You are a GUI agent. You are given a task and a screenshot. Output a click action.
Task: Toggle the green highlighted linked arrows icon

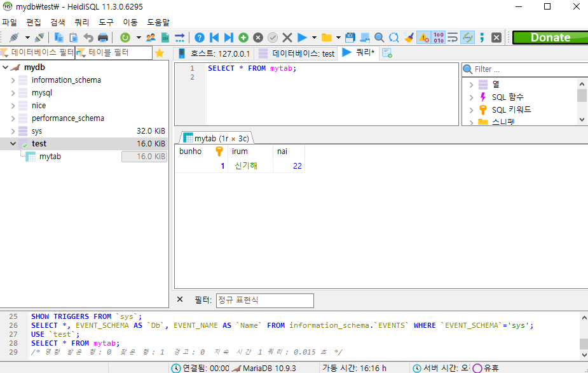[467, 38]
